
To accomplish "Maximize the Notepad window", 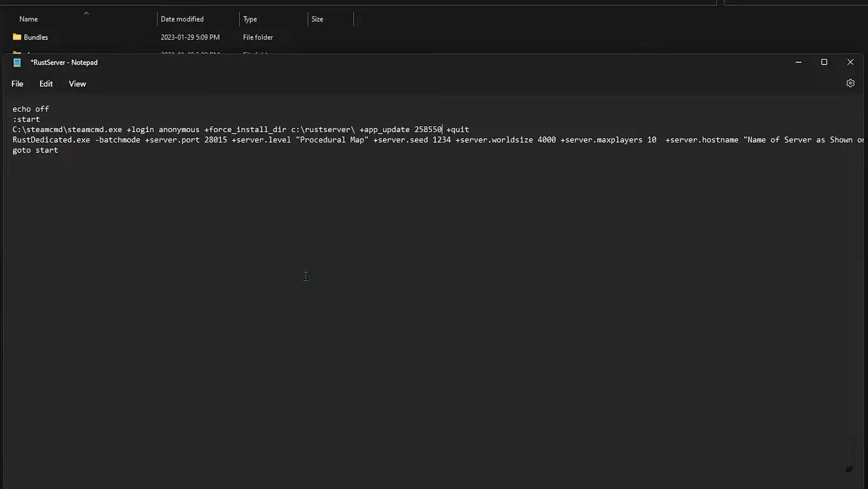I will point(824,62).
